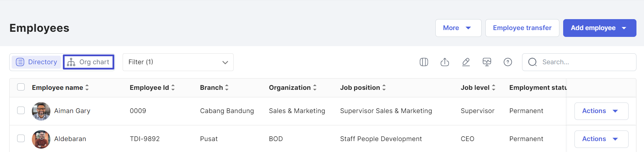Click the pencil edit icon

pos(466,62)
